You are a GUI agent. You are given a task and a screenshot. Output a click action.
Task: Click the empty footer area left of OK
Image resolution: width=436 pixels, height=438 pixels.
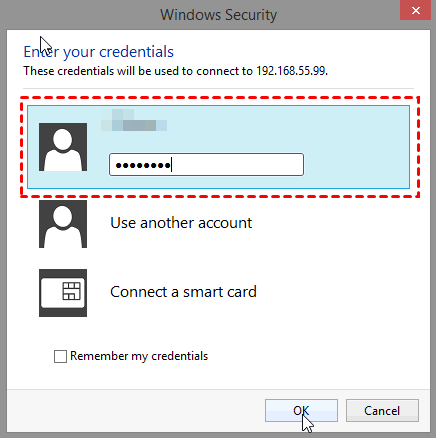click(133, 411)
